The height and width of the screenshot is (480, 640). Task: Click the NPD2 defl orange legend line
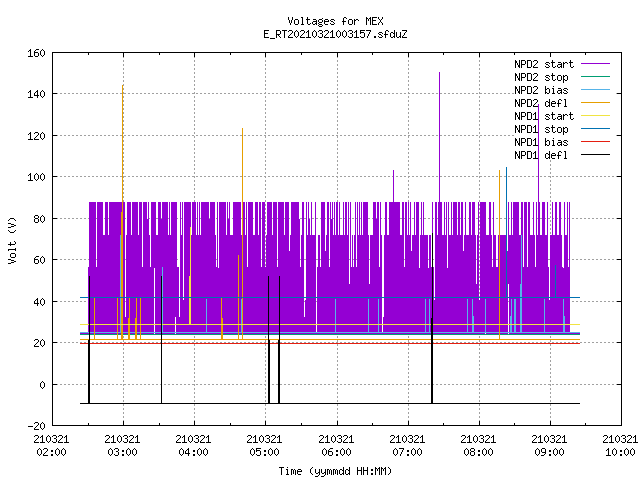point(595,103)
